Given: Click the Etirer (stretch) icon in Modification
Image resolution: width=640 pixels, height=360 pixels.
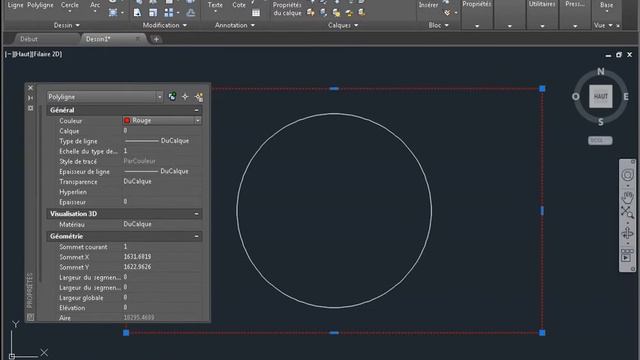Looking at the screenshot, I should pyautogui.click(x=137, y=13).
